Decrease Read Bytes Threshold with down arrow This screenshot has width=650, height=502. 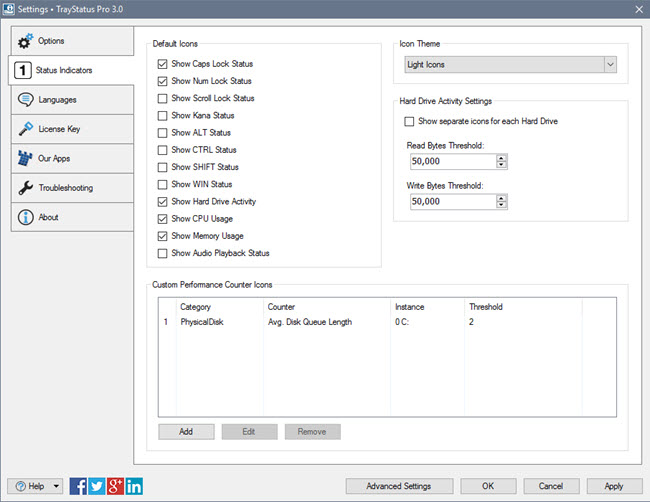click(501, 165)
